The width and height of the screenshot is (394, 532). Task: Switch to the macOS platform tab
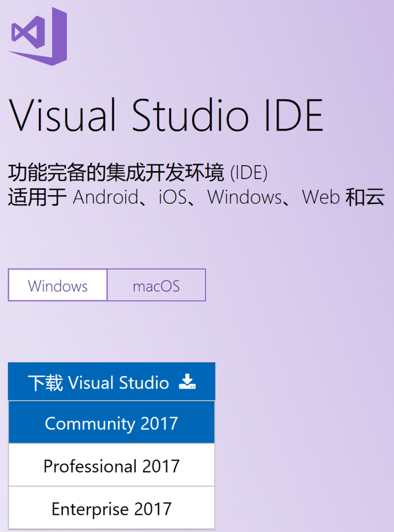tap(156, 285)
